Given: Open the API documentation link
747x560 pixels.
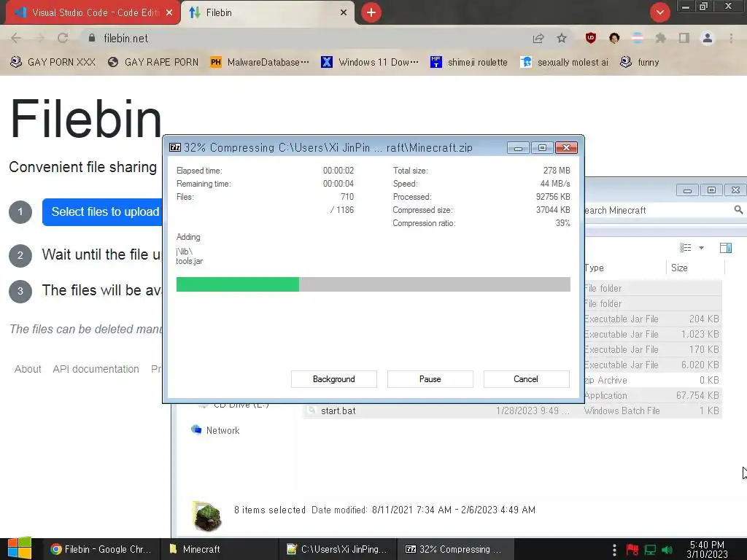Looking at the screenshot, I should pos(96,369).
